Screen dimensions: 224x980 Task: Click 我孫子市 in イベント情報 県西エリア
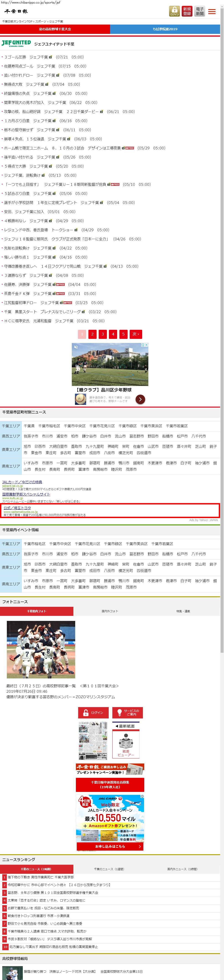(31, 554)
